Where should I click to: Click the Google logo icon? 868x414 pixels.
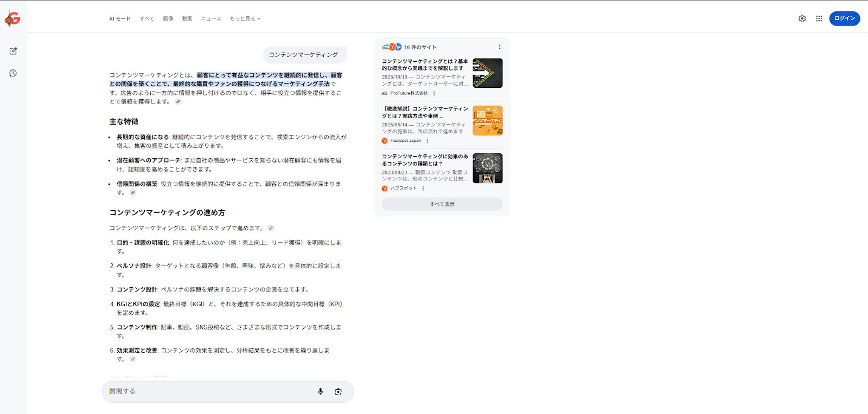point(12,18)
